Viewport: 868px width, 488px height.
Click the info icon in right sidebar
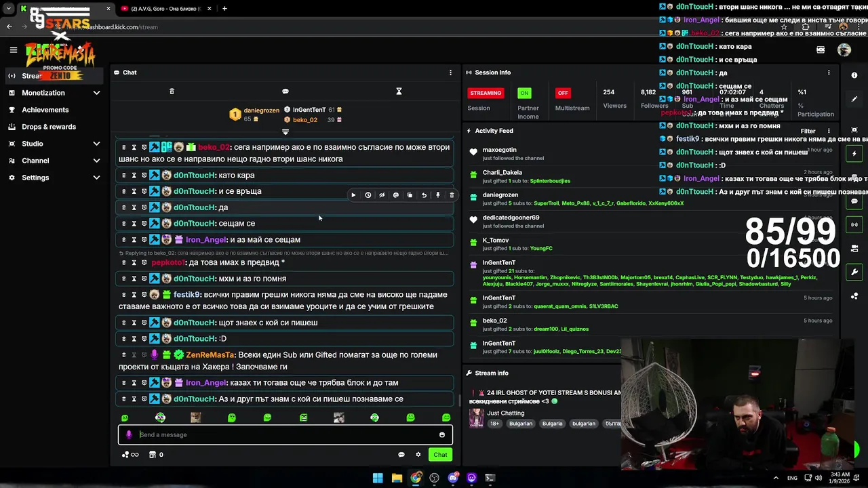pyautogui.click(x=854, y=75)
